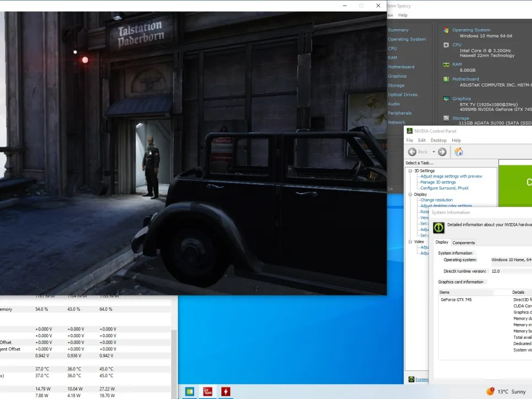Open the Back history dropdown arrow
This screenshot has height=399, width=532.
pos(433,152)
